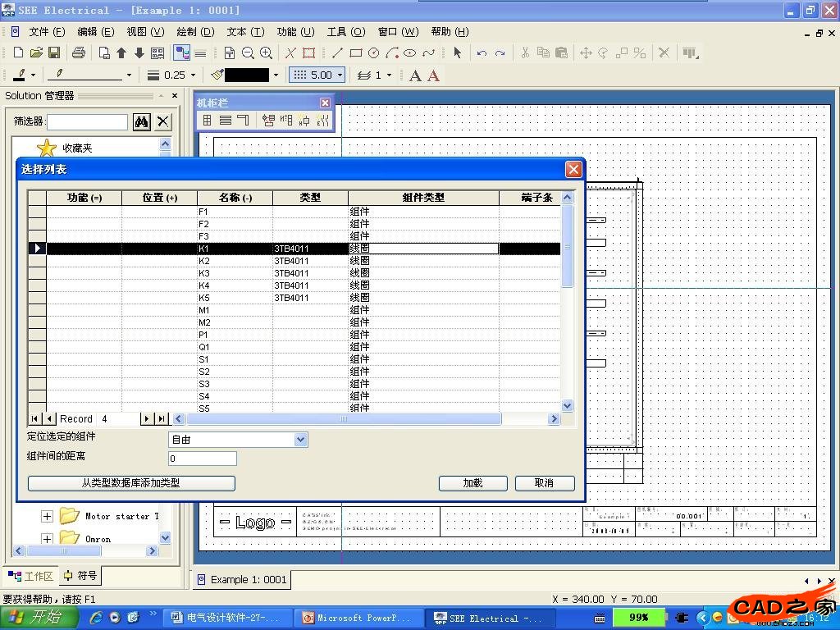Click the first letter A text icon
The image size is (840, 630).
click(415, 75)
